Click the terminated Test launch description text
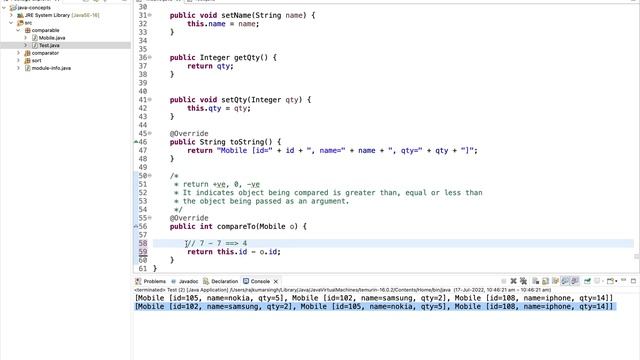Screen dimensions: 640x360 point(342,290)
